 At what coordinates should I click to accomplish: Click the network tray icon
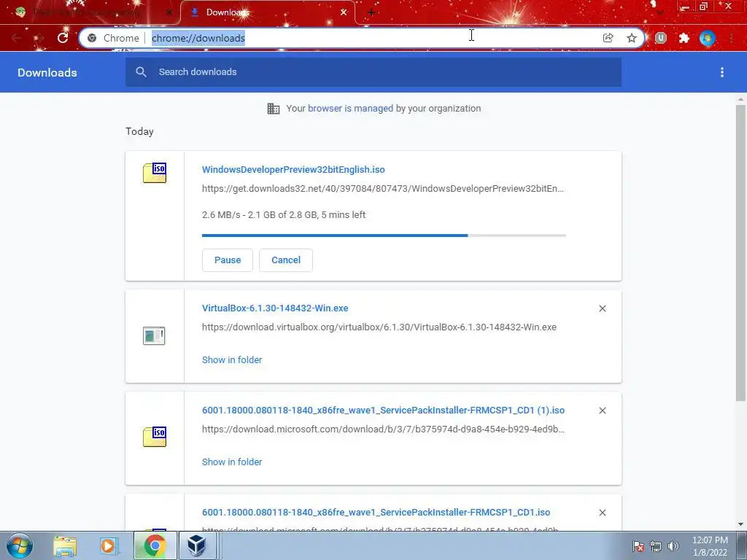656,546
